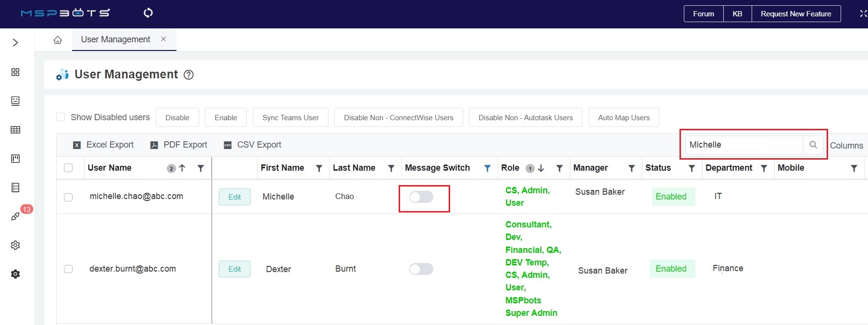Toggle Message Switch for Dexter Burnt
This screenshot has height=325, width=868.
[x=421, y=269]
